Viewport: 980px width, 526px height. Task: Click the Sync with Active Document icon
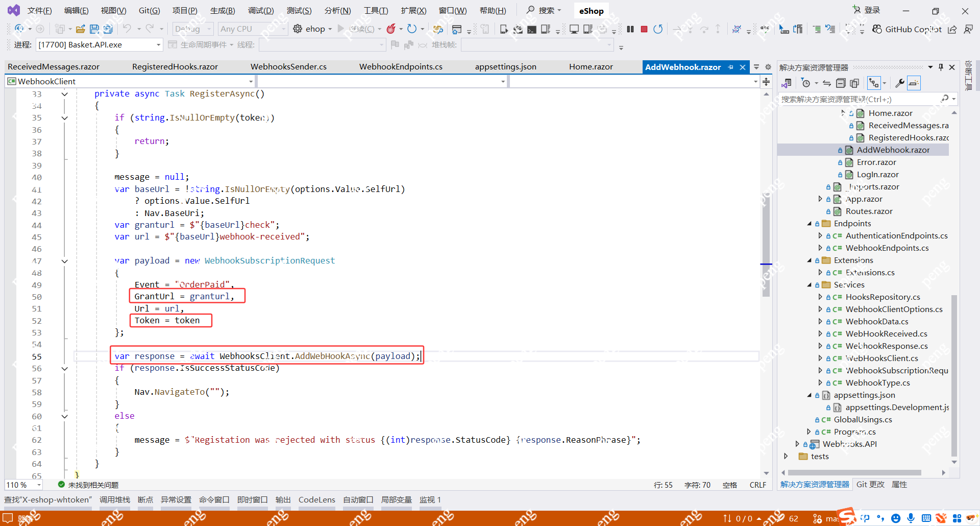tap(827, 83)
